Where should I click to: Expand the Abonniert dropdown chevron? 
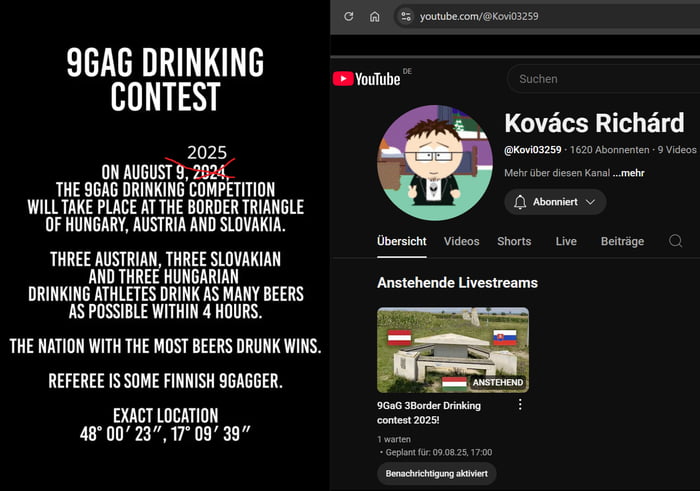click(x=590, y=202)
